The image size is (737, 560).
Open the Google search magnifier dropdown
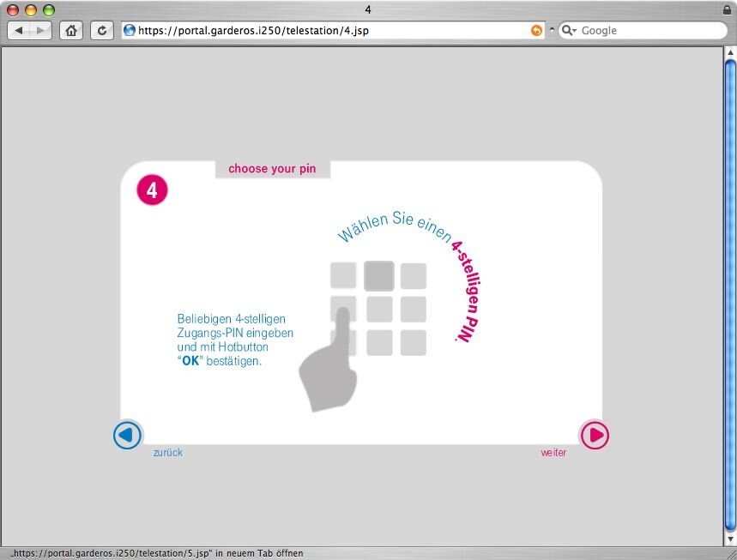[x=569, y=31]
